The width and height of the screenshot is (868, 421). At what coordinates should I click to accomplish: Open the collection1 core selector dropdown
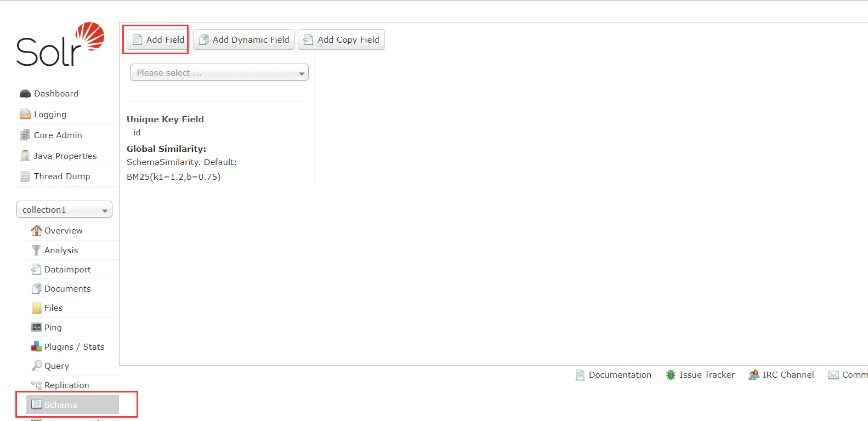pyautogui.click(x=65, y=209)
